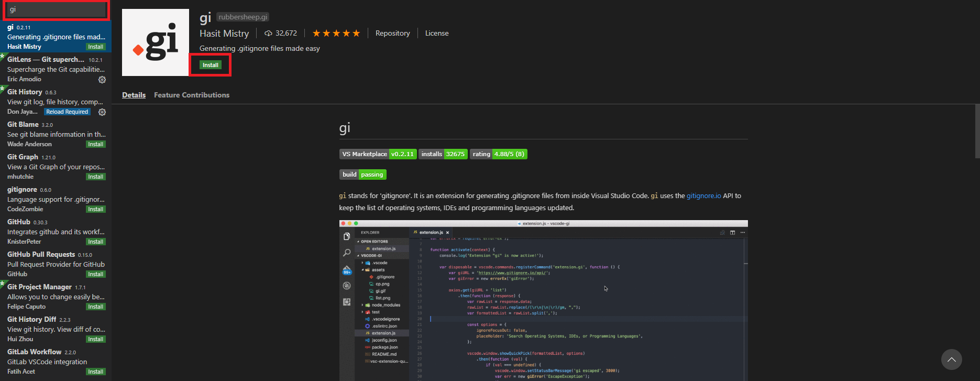This screenshot has height=381, width=980.
Task: Click the cloud download count 32,672
Action: tap(281, 33)
